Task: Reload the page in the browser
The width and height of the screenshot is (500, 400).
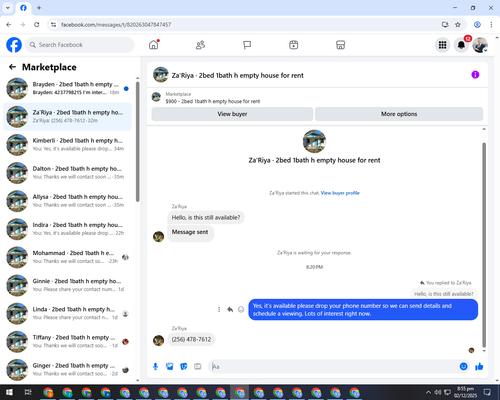Action: (x=37, y=25)
